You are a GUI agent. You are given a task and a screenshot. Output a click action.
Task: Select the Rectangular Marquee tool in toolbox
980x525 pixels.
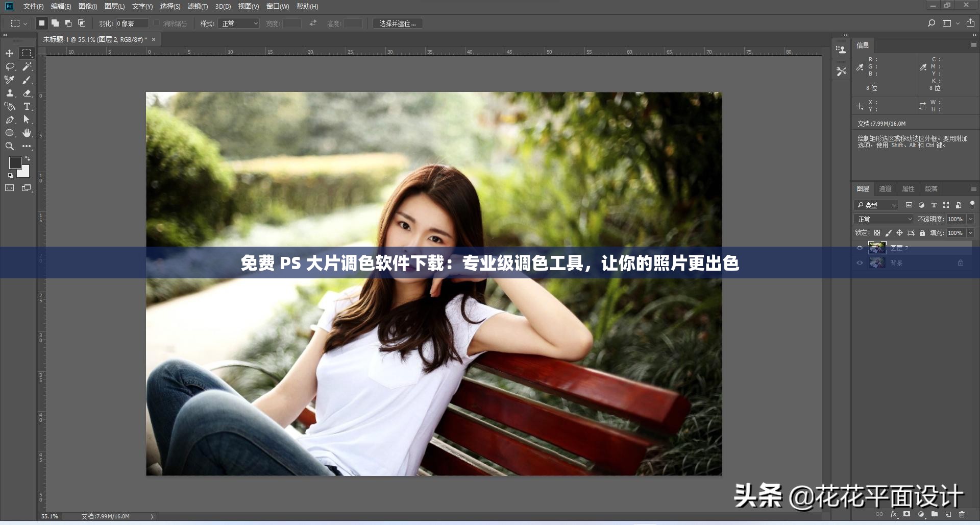point(27,53)
